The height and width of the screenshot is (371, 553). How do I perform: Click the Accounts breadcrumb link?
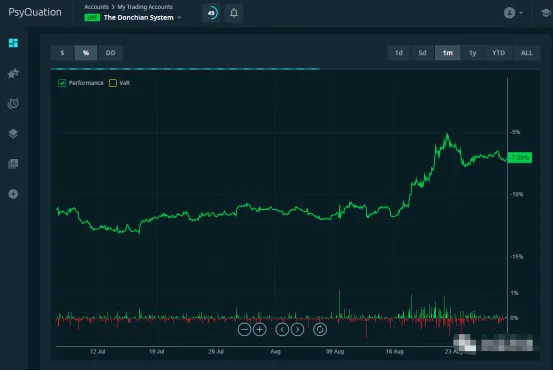[x=96, y=7]
